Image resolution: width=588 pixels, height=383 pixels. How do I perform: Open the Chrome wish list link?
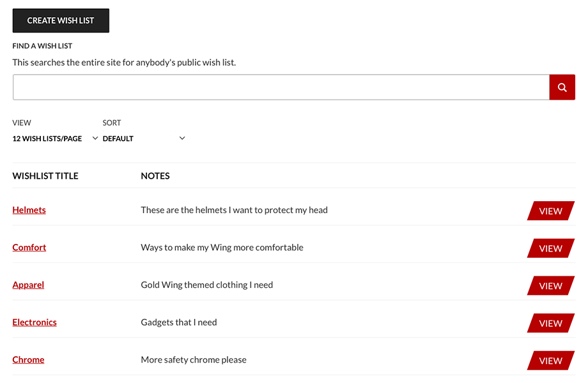click(28, 360)
